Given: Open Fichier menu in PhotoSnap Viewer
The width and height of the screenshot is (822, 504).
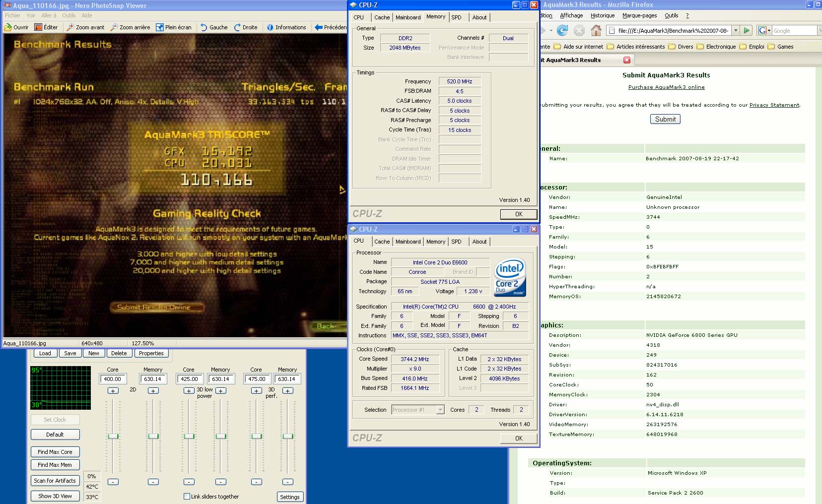Looking at the screenshot, I should pos(13,15).
